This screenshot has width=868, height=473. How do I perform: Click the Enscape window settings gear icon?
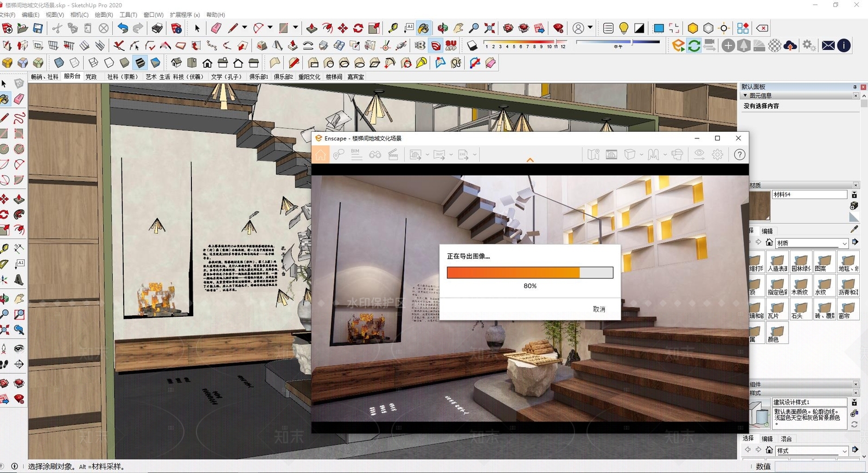point(718,155)
